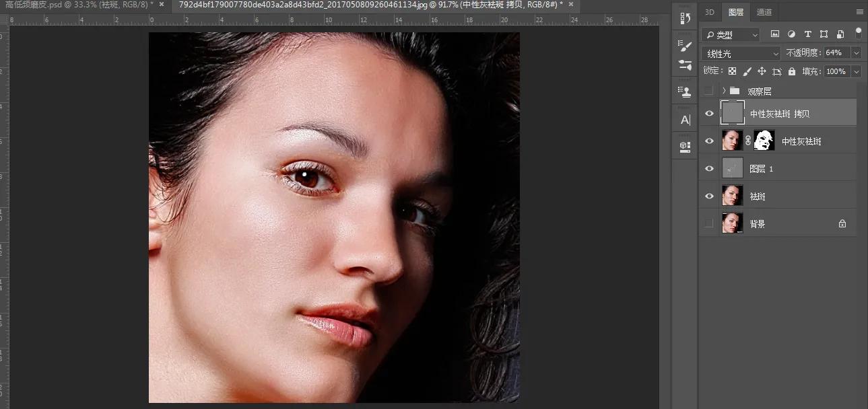Open the opacity slider dropdown arrow
868x409 pixels.
click(857, 53)
